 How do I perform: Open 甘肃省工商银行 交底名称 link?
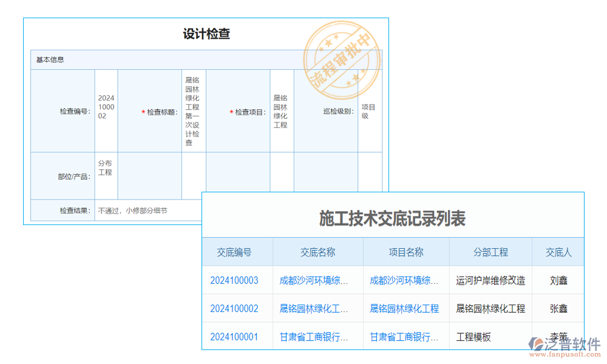pyautogui.click(x=315, y=336)
